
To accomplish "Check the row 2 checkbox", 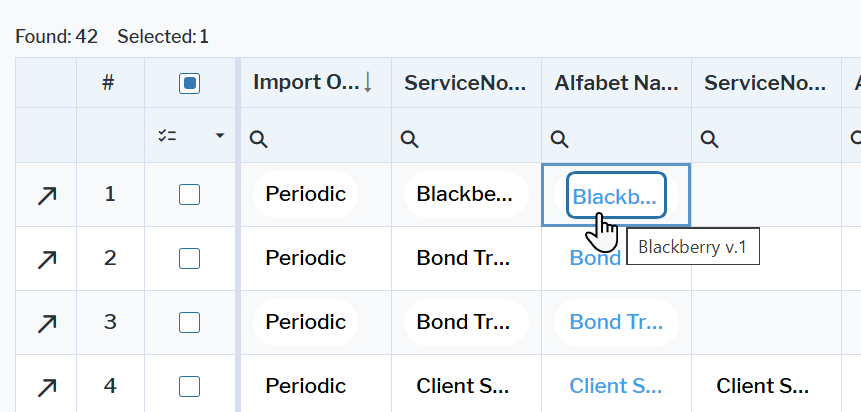I will coord(189,259).
